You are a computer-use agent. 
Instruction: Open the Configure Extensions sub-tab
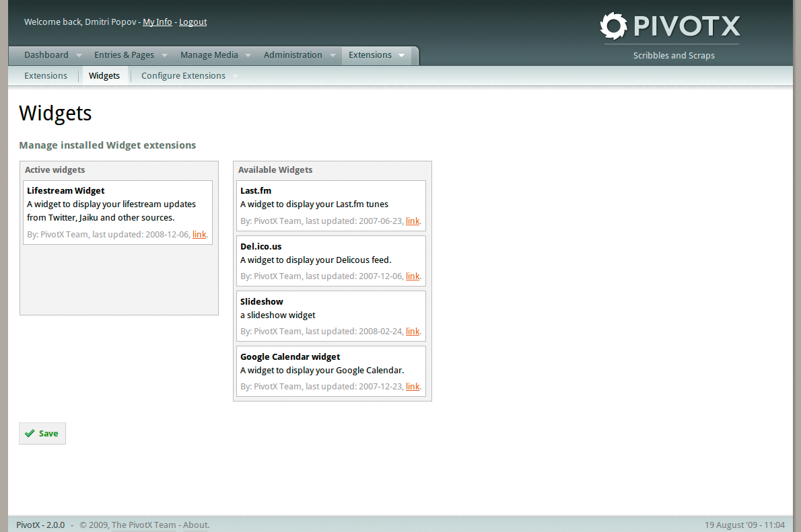[183, 75]
